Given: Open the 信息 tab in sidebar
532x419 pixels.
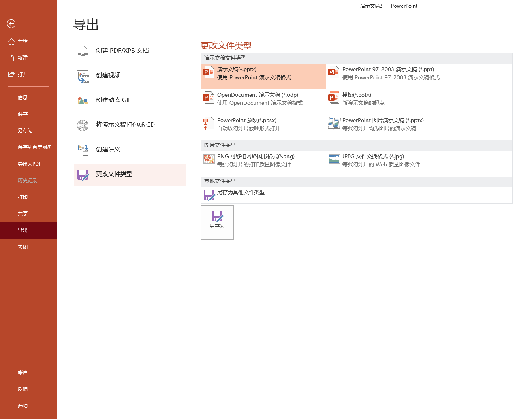Looking at the screenshot, I should click(28, 98).
